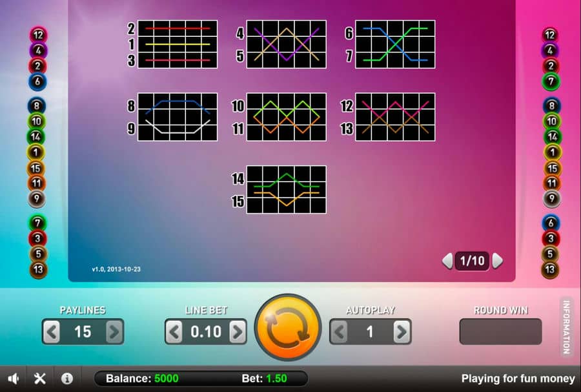
Task: Select left payline marker 1
Action: click(x=36, y=152)
